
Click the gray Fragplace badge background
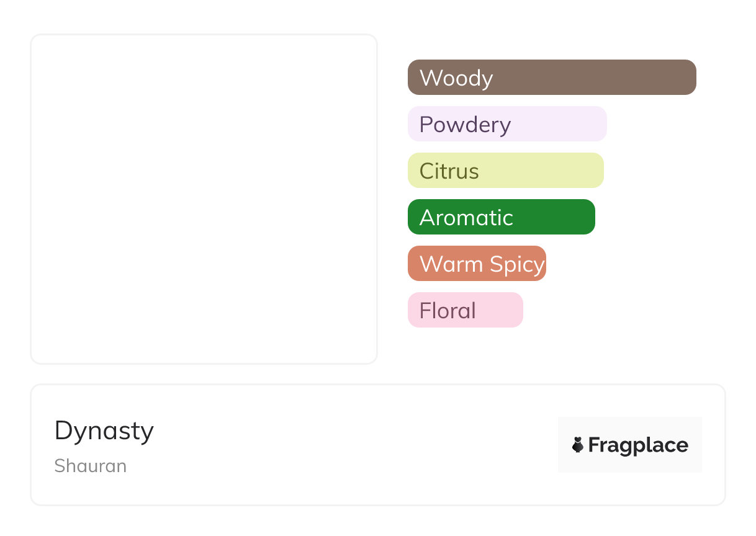click(x=629, y=426)
